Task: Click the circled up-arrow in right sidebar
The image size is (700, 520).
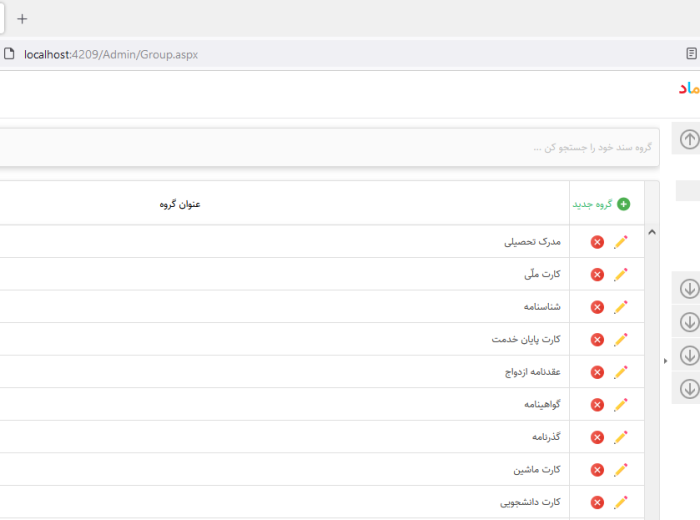Action: (689, 140)
